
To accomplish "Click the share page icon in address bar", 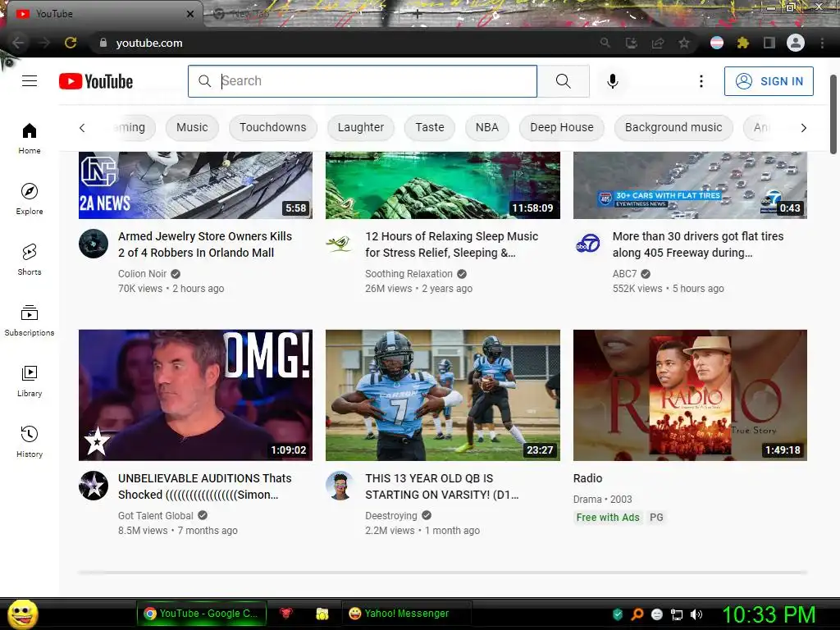I will click(x=658, y=43).
